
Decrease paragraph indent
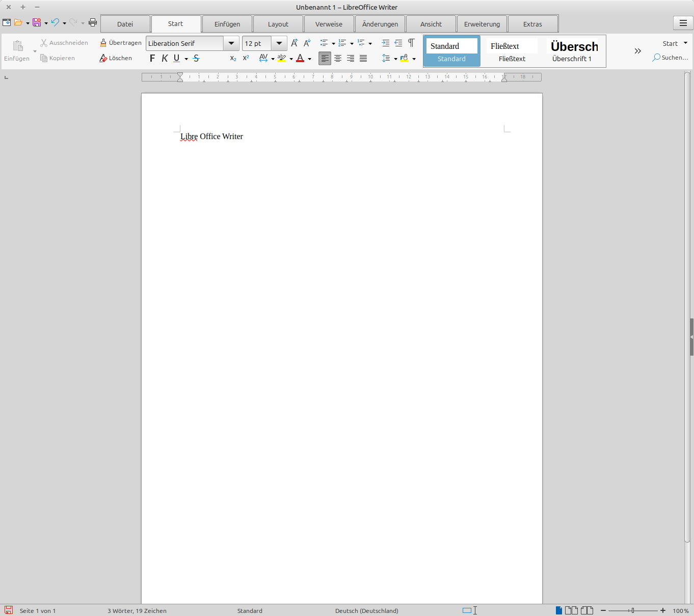(x=398, y=43)
